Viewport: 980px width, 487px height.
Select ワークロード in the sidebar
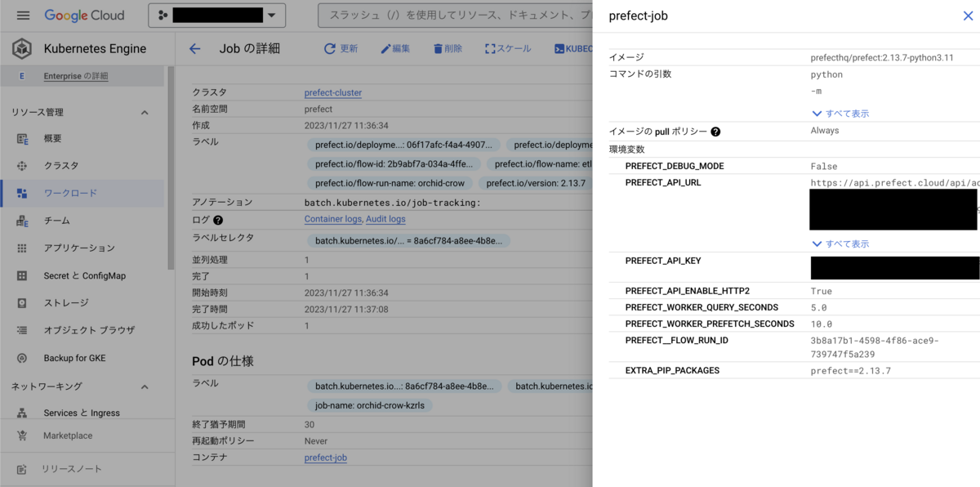point(70,193)
